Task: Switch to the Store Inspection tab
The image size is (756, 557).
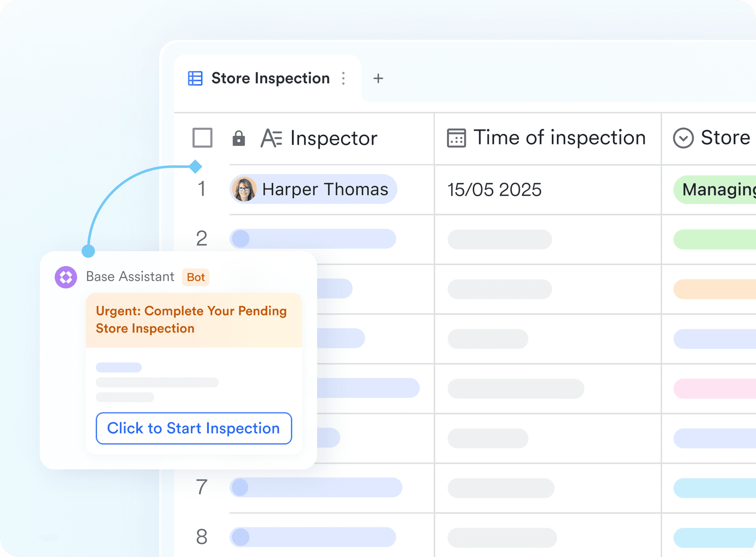Action: pyautogui.click(x=270, y=78)
